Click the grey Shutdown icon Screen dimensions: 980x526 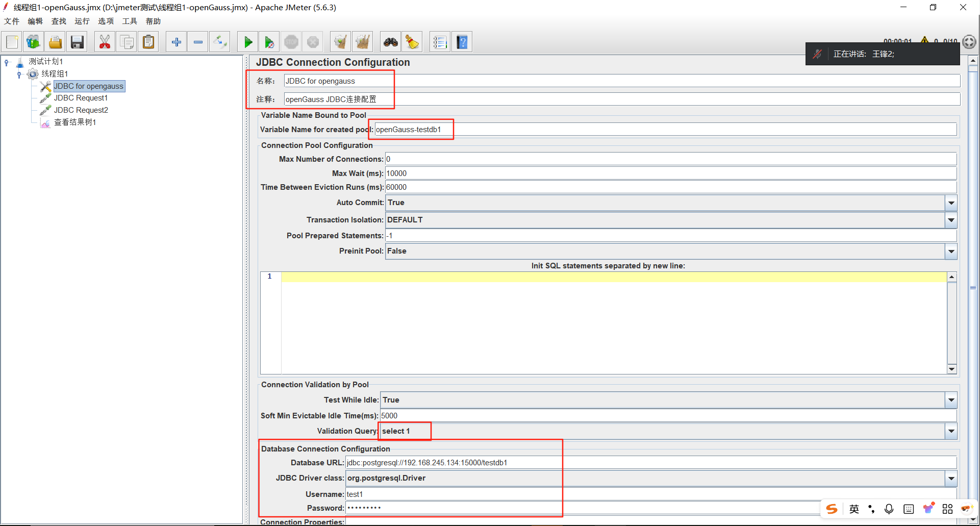[x=313, y=42]
